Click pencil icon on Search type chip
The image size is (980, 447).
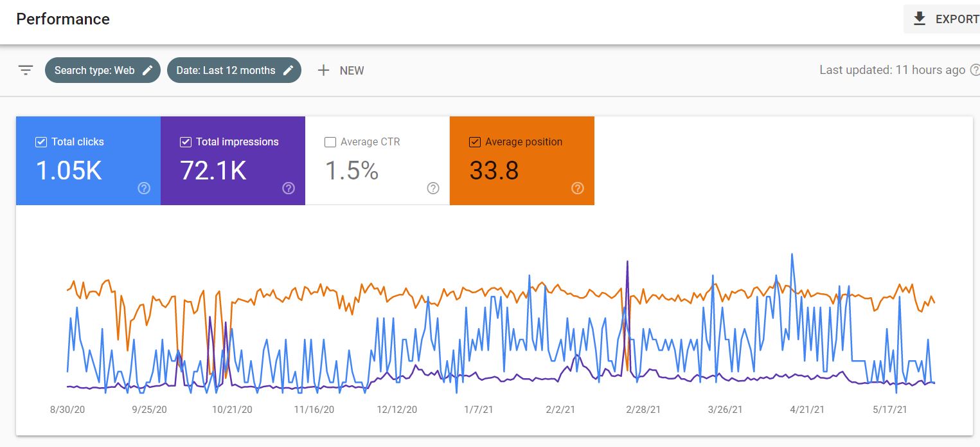(x=147, y=71)
